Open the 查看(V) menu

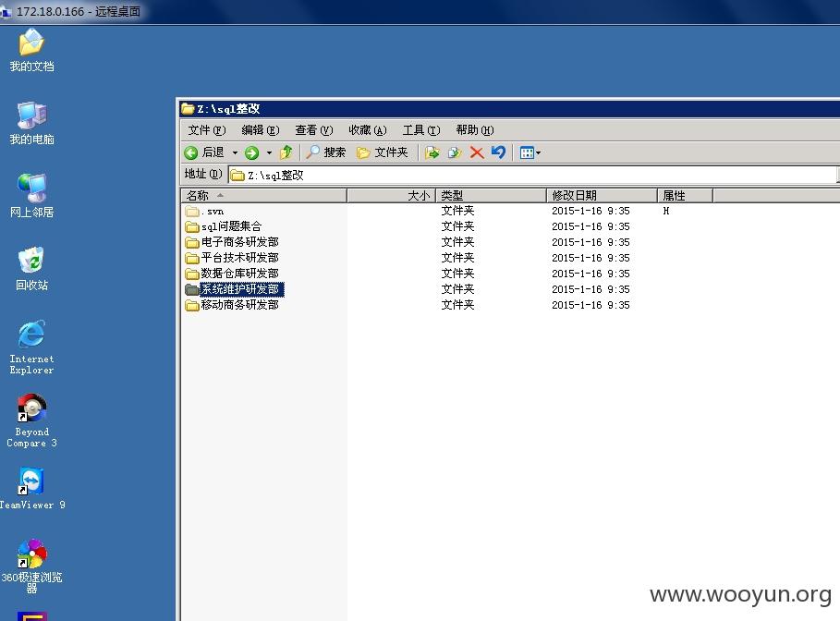(x=314, y=130)
